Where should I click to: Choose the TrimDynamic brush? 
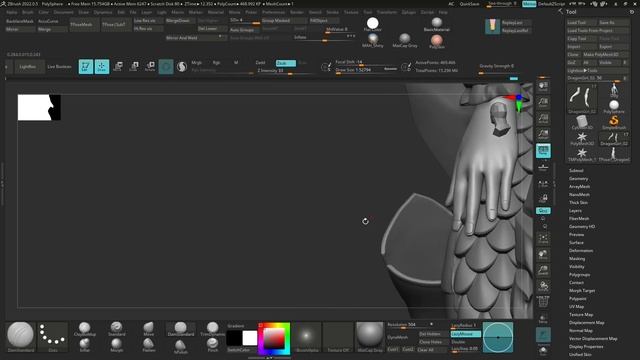[x=212, y=329]
